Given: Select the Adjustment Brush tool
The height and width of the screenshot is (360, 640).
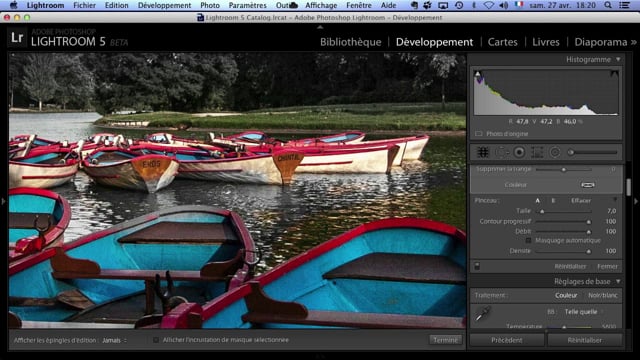Looking at the screenshot, I should 592,152.
